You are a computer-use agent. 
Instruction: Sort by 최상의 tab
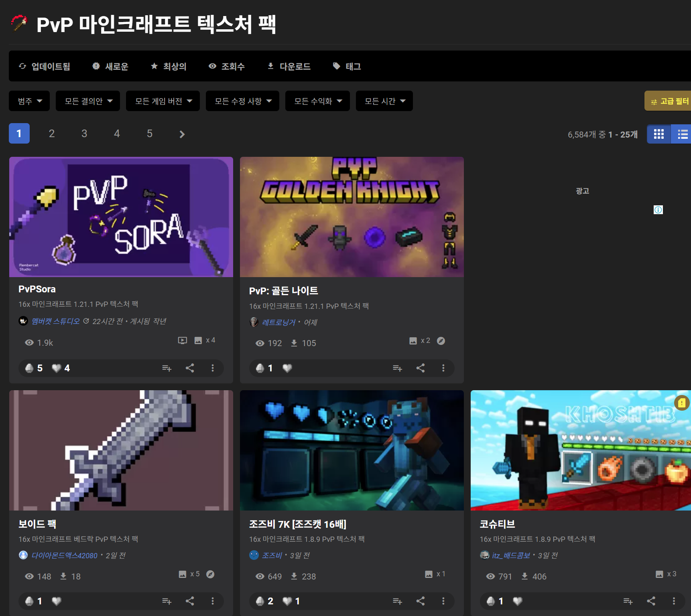pyautogui.click(x=169, y=67)
